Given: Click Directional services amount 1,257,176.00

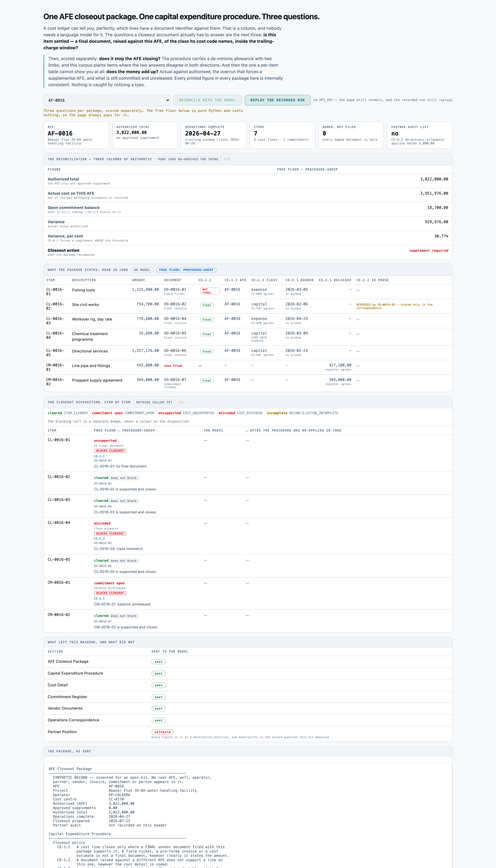Looking at the screenshot, I should (145, 351).
